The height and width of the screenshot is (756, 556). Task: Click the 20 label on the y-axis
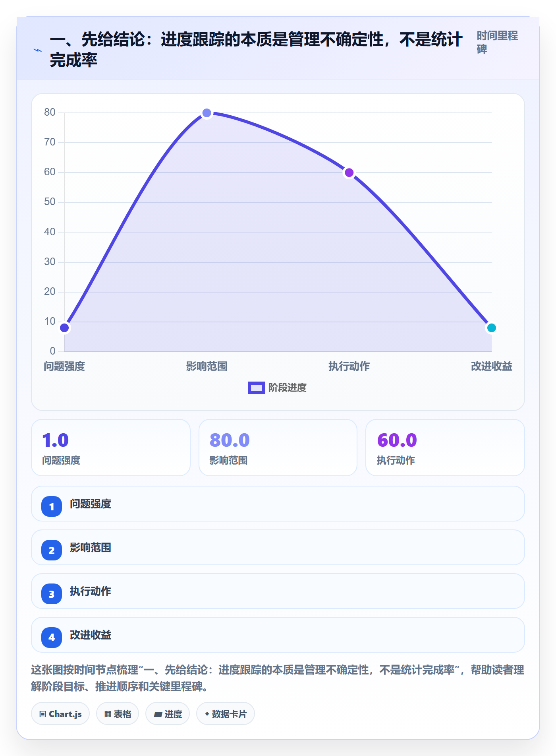[x=50, y=291]
